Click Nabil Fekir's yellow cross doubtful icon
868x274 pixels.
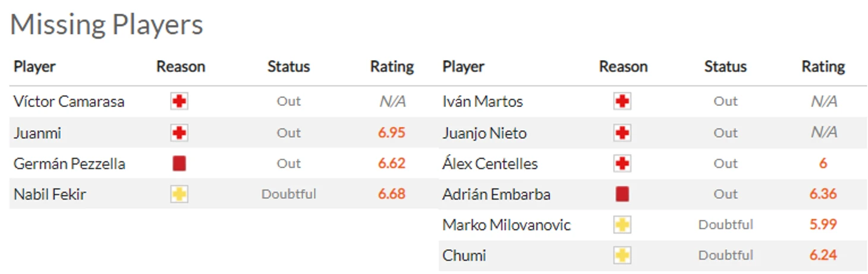click(x=179, y=194)
